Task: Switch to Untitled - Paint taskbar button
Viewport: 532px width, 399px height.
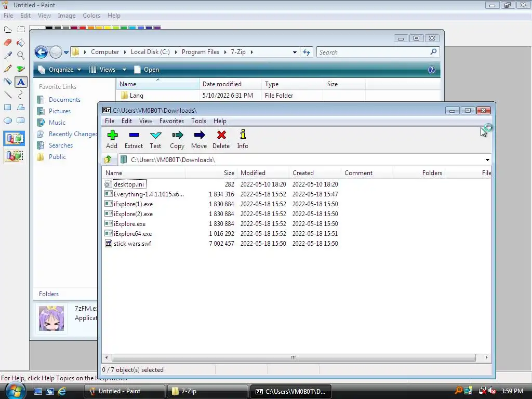Action: [124, 391]
